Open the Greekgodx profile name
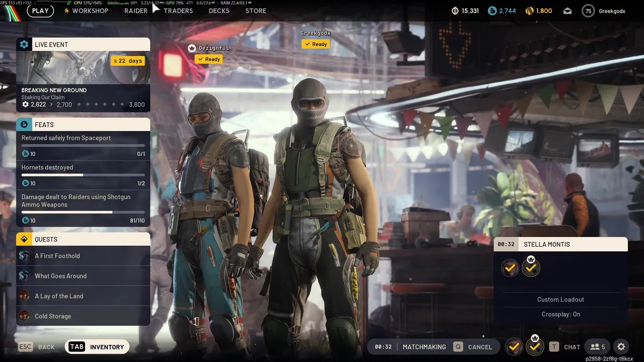Screen dimensions: 644x362 click(612, 11)
